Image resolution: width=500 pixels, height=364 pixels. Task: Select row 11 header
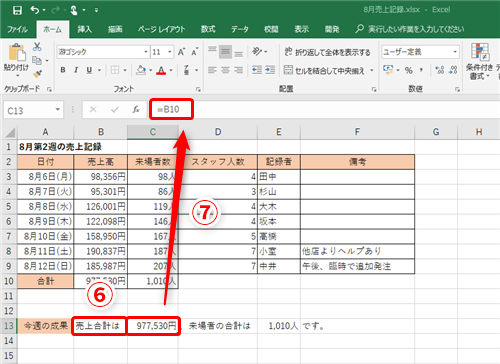(9, 296)
